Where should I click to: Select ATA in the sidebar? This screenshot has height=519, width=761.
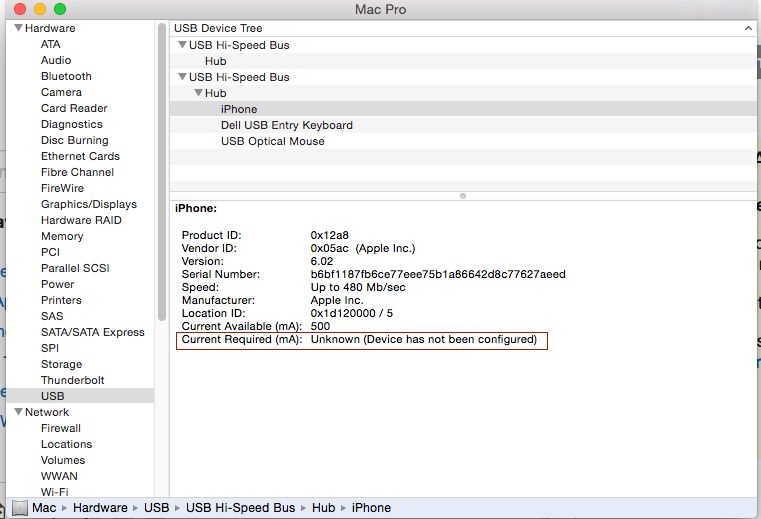[x=50, y=44]
